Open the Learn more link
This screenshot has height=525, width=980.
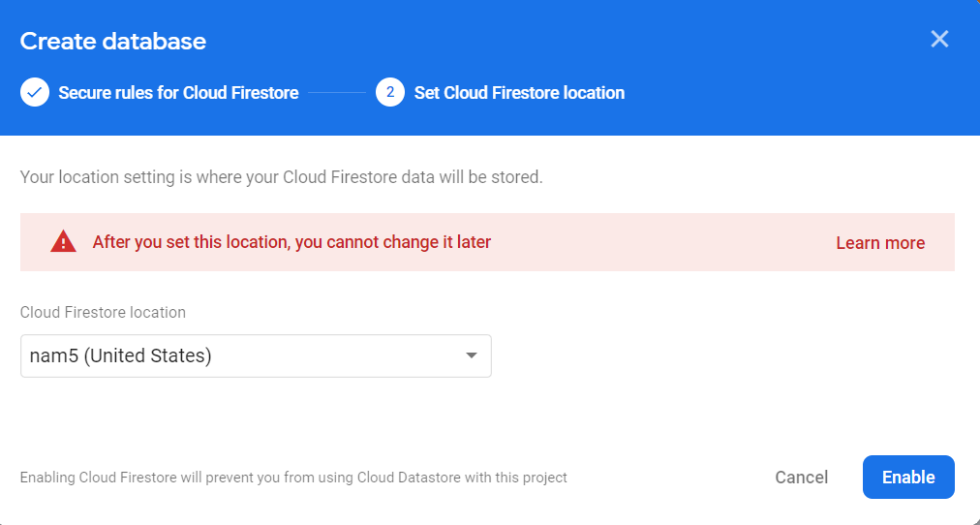click(879, 243)
